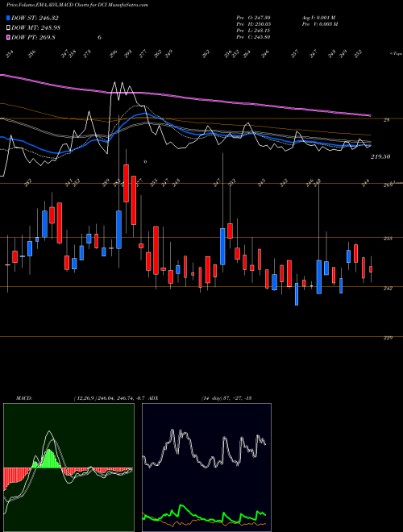Open the ADX indicator chart panel
The image size is (403, 532).
point(206,468)
